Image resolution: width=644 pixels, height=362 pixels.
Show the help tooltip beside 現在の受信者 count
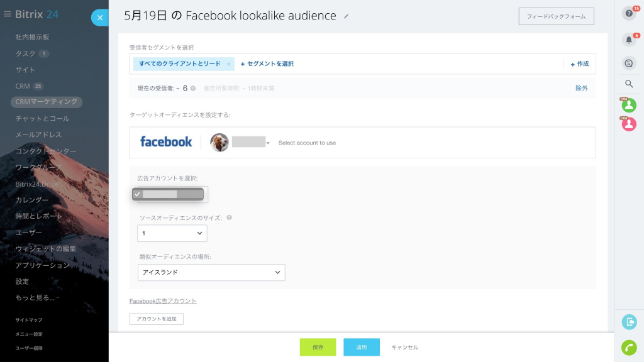(x=193, y=88)
